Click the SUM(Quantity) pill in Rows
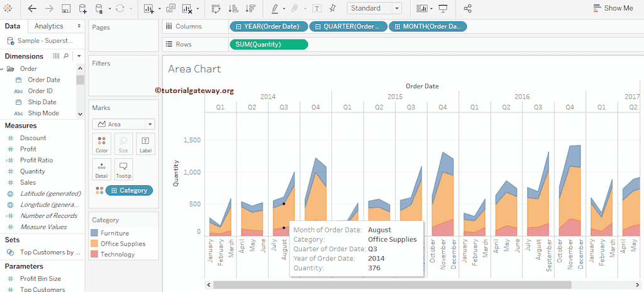Screen dimensions: 644x292 269,45
